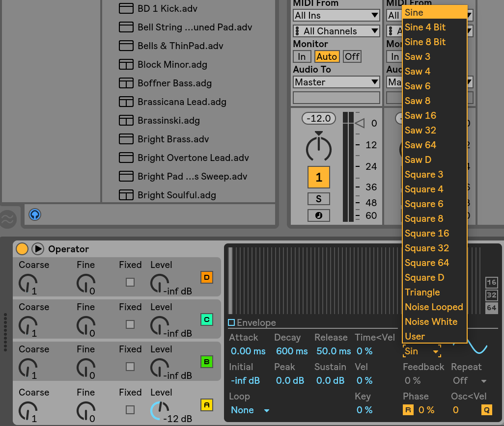Viewport: 504px width, 426px height.
Task: Choose User waveform option
Action: click(435, 336)
